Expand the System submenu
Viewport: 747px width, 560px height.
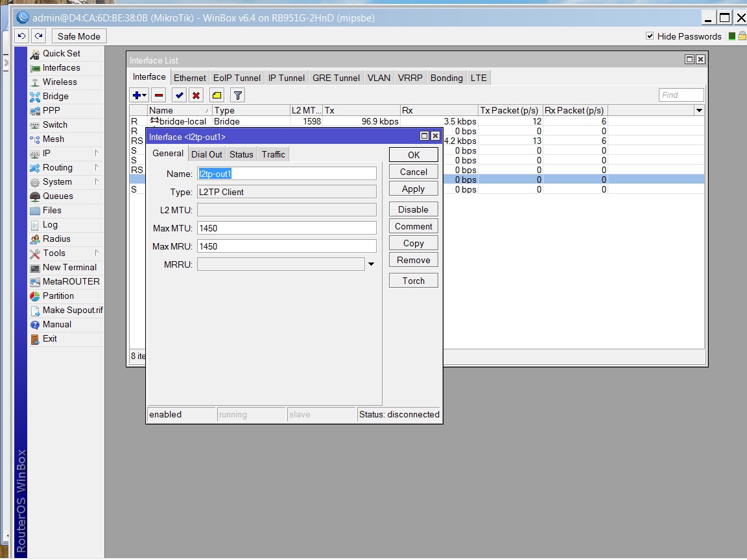[97, 182]
